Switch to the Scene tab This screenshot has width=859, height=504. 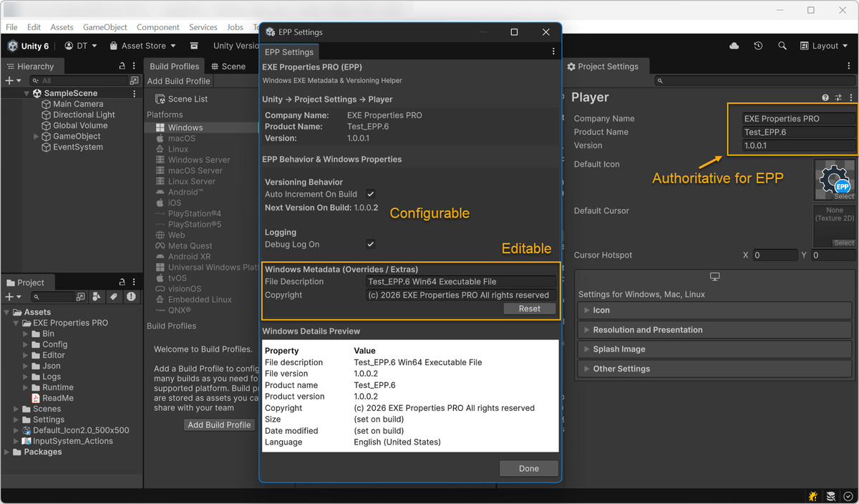tap(228, 67)
